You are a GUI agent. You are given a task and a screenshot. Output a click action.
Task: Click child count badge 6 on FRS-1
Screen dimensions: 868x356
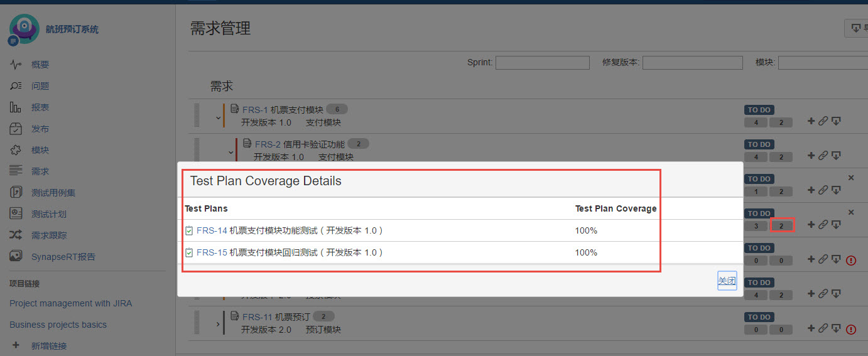(x=338, y=110)
